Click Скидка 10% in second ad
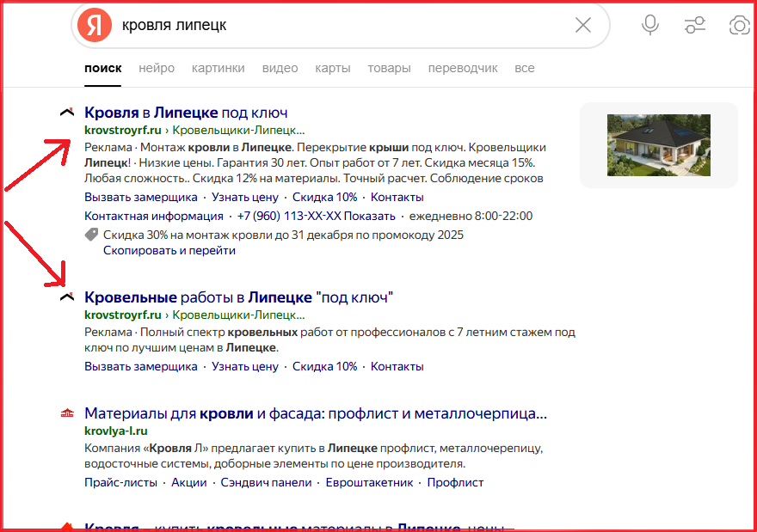This screenshot has width=757, height=532. coord(325,367)
